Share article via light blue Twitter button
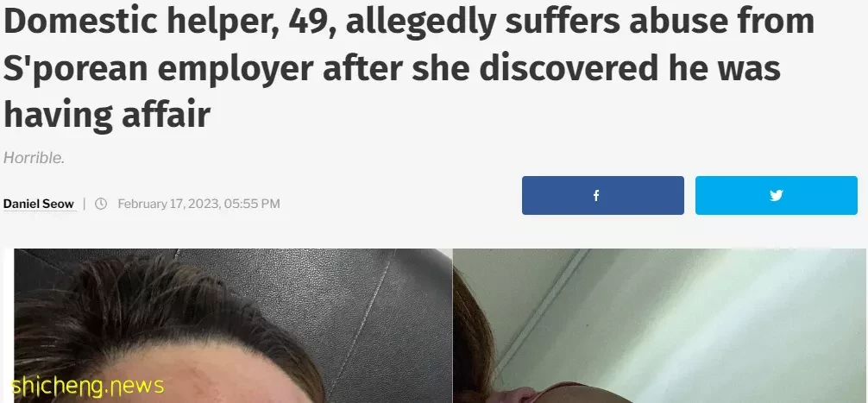This screenshot has width=868, height=403. coord(776,195)
